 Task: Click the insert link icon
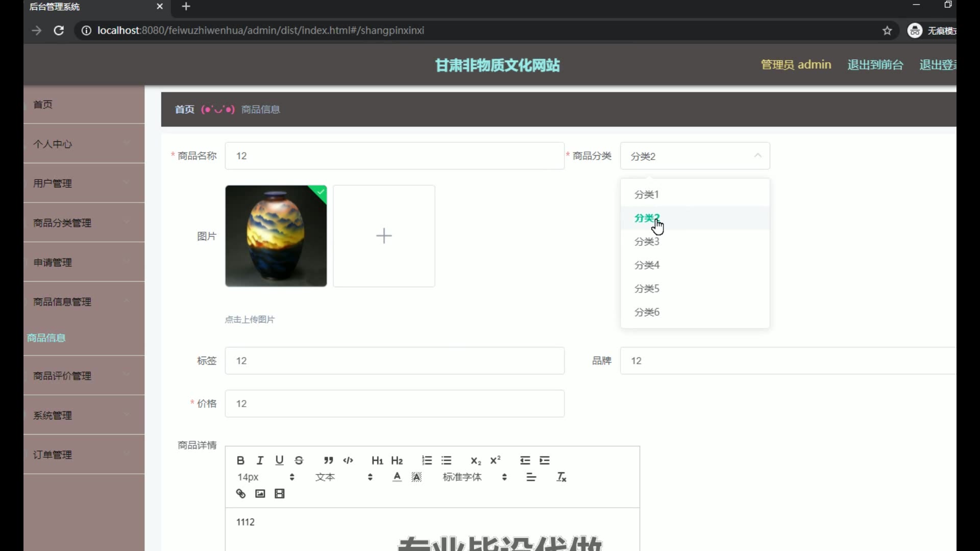coord(240,493)
